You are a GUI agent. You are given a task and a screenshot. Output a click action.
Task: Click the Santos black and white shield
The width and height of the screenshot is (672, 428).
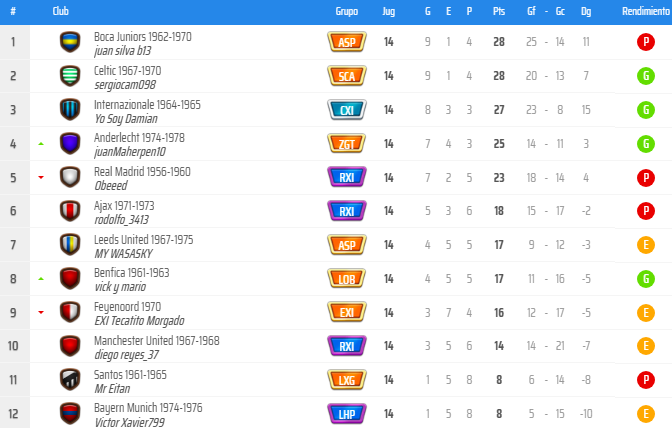70,380
